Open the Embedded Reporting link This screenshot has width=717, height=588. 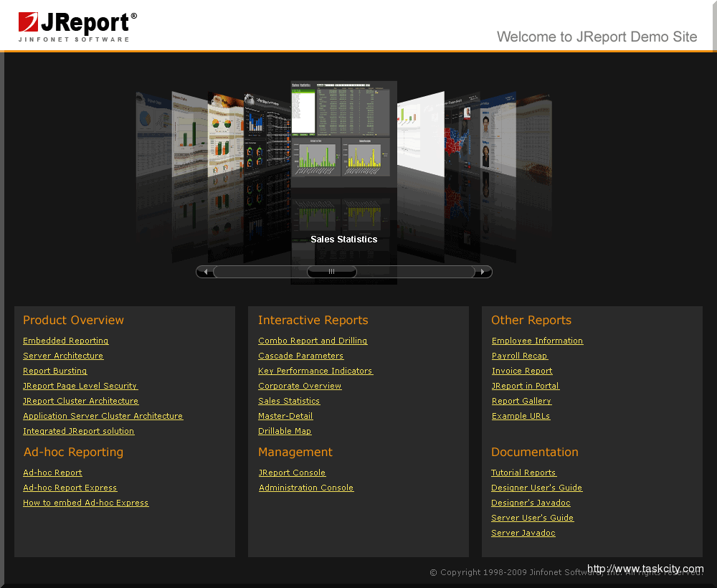pyautogui.click(x=66, y=341)
